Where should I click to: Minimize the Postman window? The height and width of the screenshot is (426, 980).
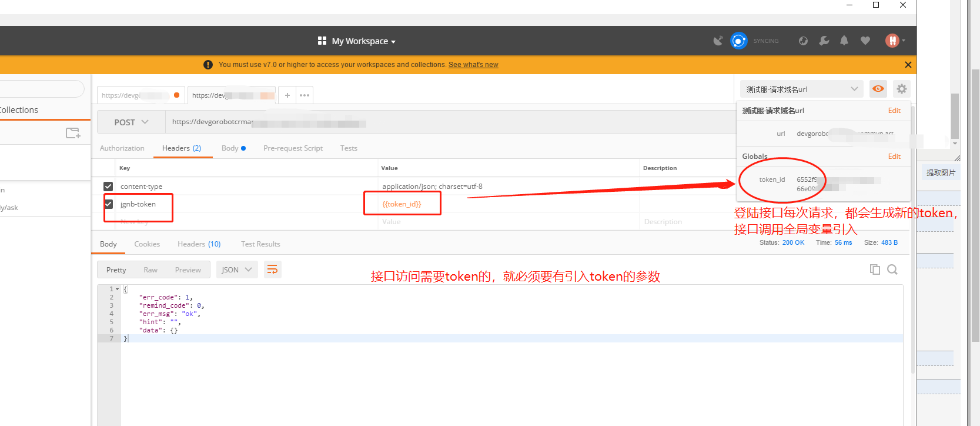tap(849, 5)
